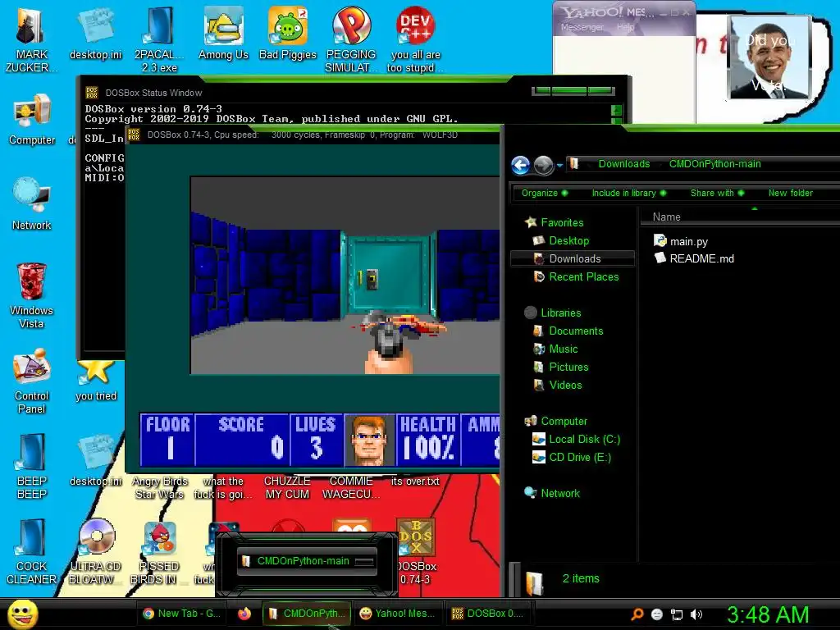
Task: Open CD Drive (E:)
Action: coord(571,458)
